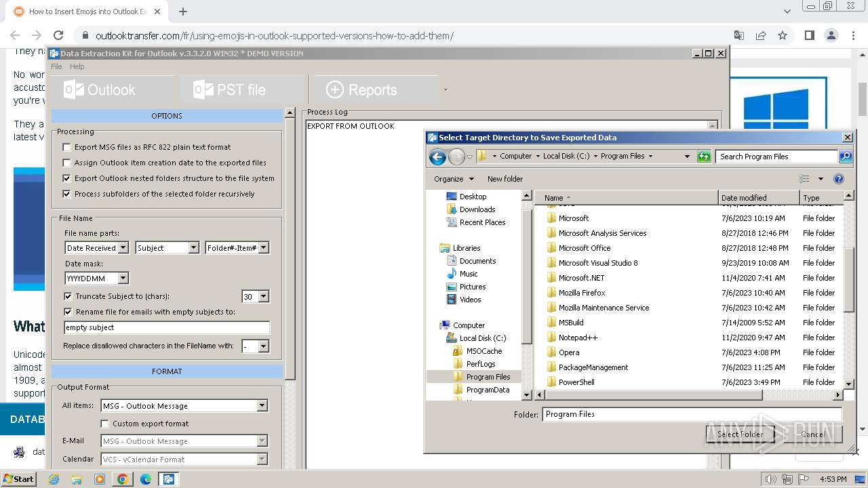Click the Chrome icon in taskbar
Screen dimensions: 868x488
click(x=123, y=479)
